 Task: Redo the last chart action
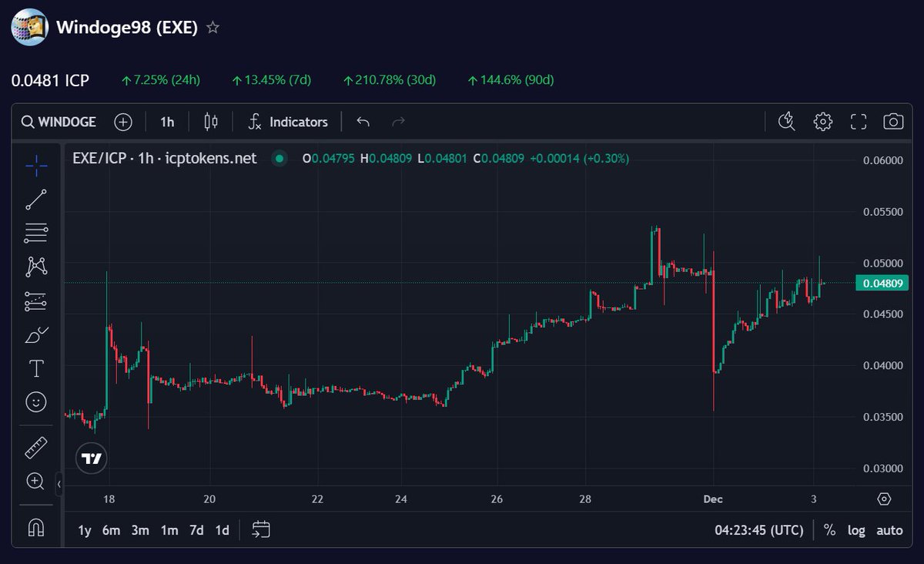(x=398, y=122)
